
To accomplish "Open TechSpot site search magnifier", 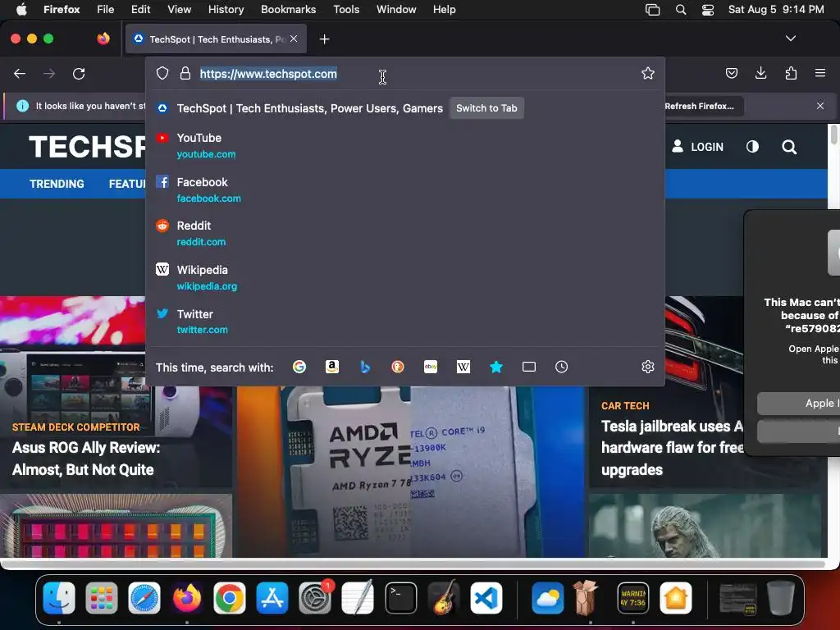I will click(x=789, y=147).
